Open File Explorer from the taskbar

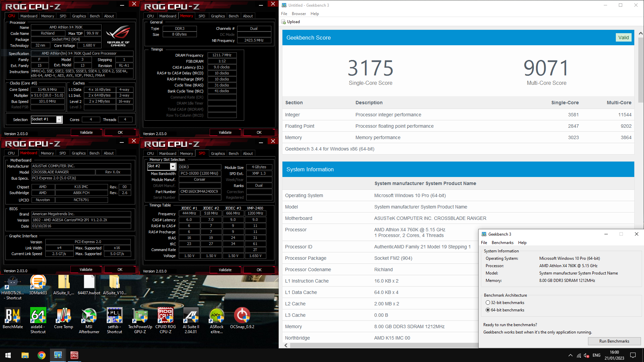[x=25, y=355]
